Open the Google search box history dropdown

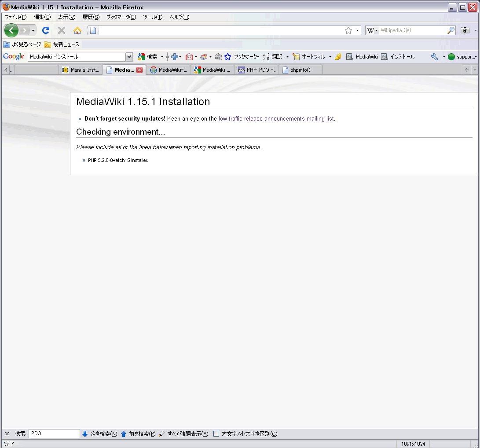[x=129, y=57]
